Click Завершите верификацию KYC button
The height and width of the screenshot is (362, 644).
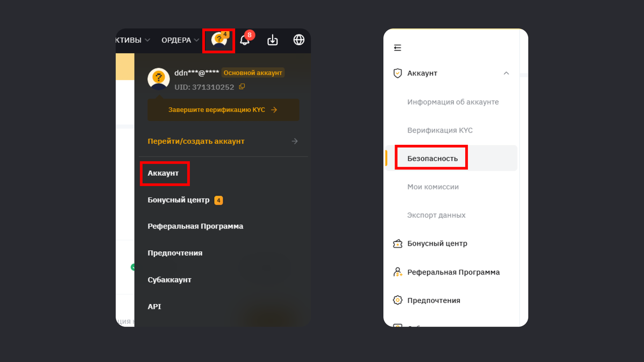click(x=223, y=110)
